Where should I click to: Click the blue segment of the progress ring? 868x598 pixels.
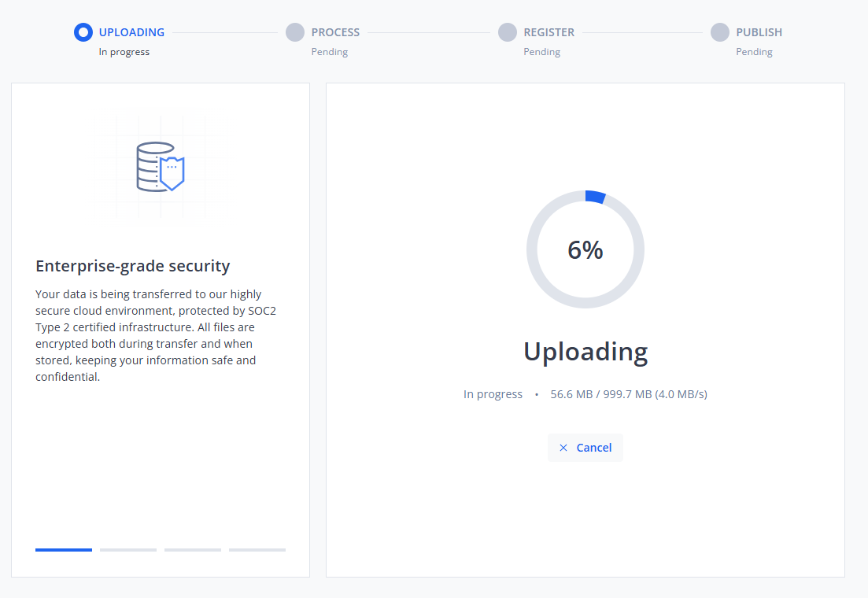[x=595, y=197]
